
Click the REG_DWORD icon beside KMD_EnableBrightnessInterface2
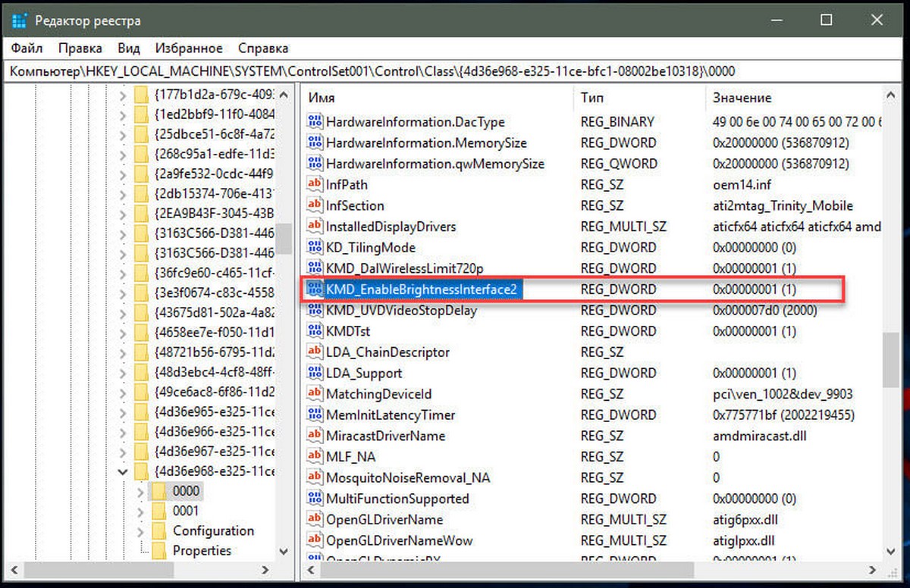315,289
